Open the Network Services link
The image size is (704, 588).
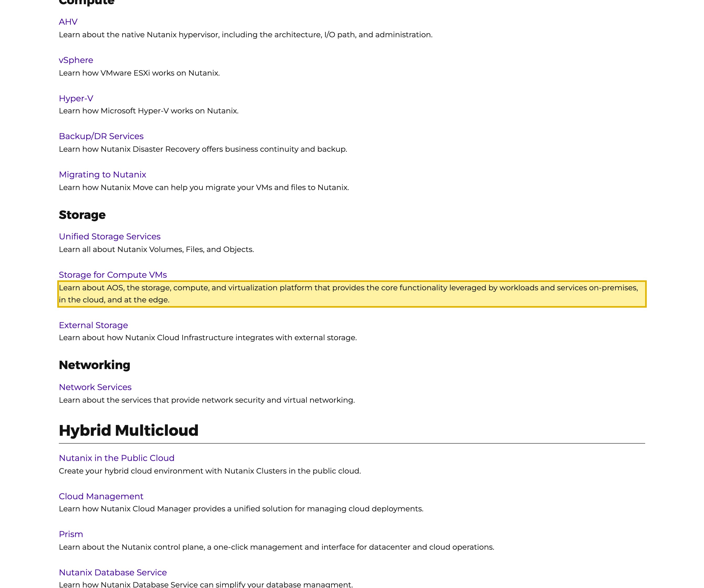pyautogui.click(x=95, y=387)
